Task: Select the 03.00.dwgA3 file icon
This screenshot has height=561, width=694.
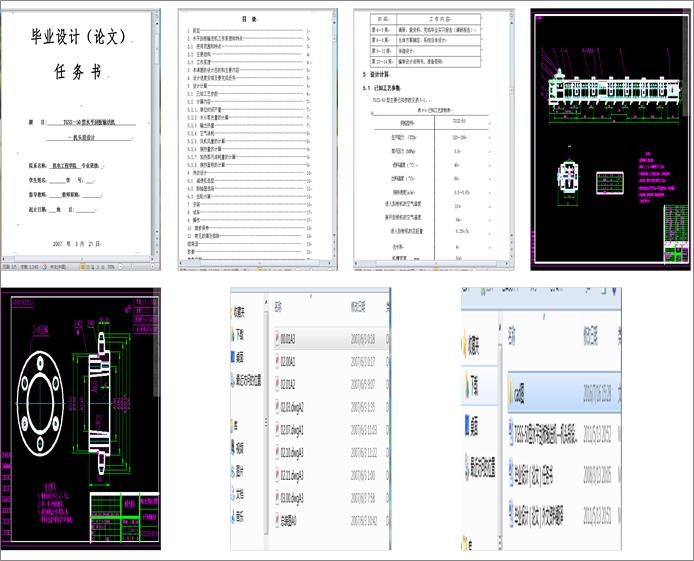Action: pyautogui.click(x=277, y=498)
